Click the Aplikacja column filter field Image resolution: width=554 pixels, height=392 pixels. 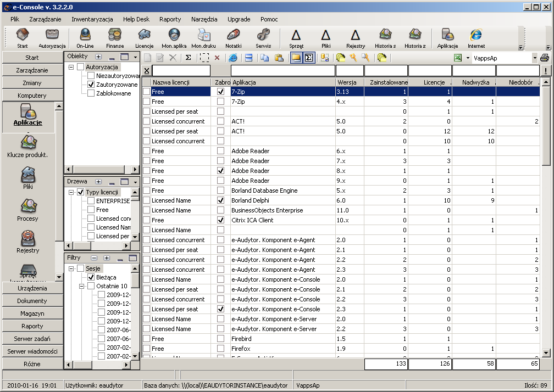282,71
